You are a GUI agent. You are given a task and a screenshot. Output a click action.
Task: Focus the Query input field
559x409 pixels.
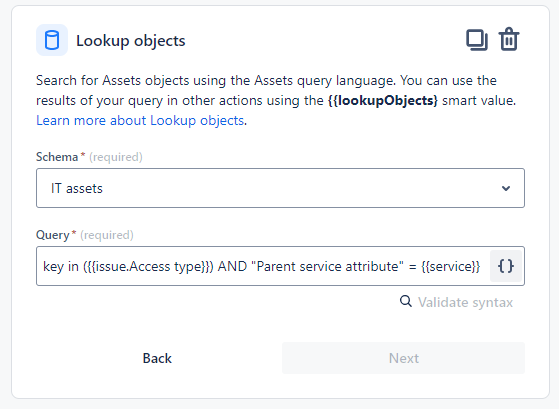263,266
